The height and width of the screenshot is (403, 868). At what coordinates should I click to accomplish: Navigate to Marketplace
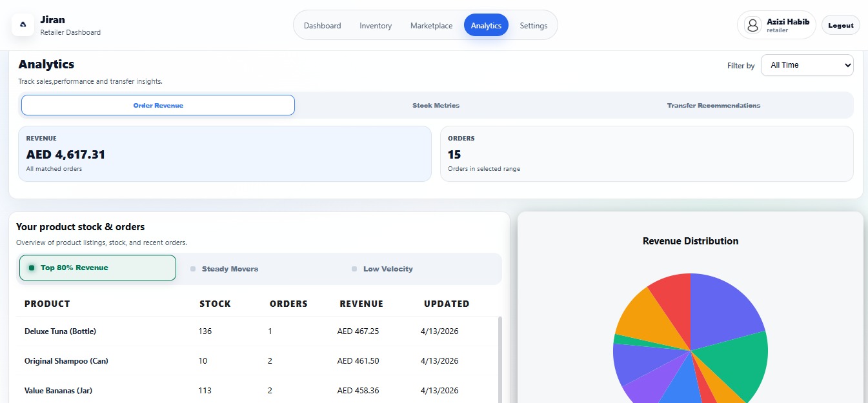click(431, 26)
